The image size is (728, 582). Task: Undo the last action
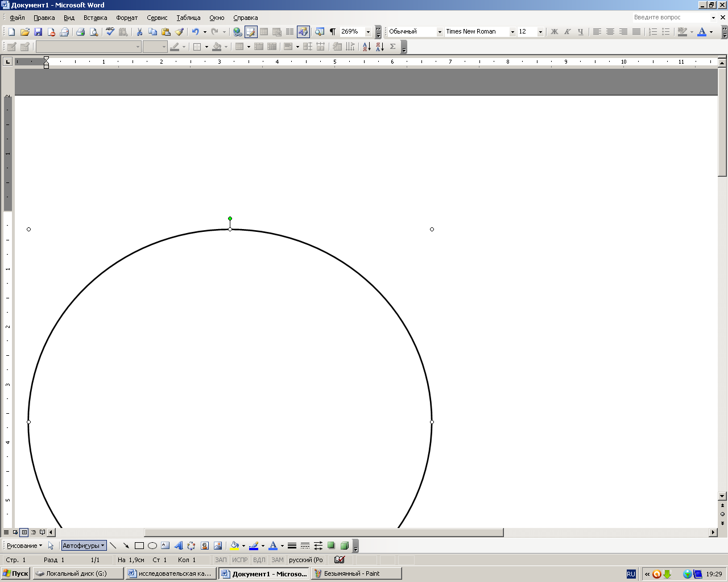pos(195,32)
